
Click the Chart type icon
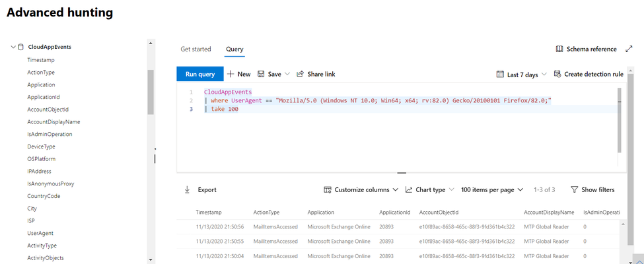point(409,189)
